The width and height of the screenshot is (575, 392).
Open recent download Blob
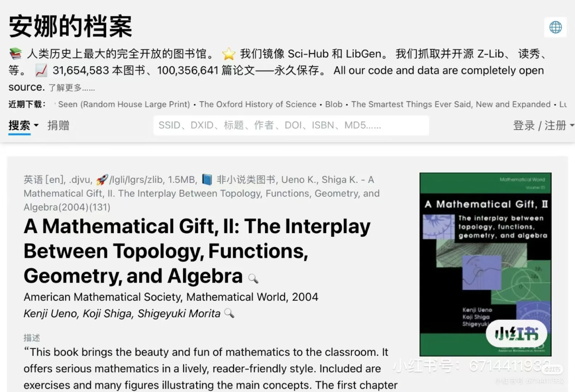[334, 105]
